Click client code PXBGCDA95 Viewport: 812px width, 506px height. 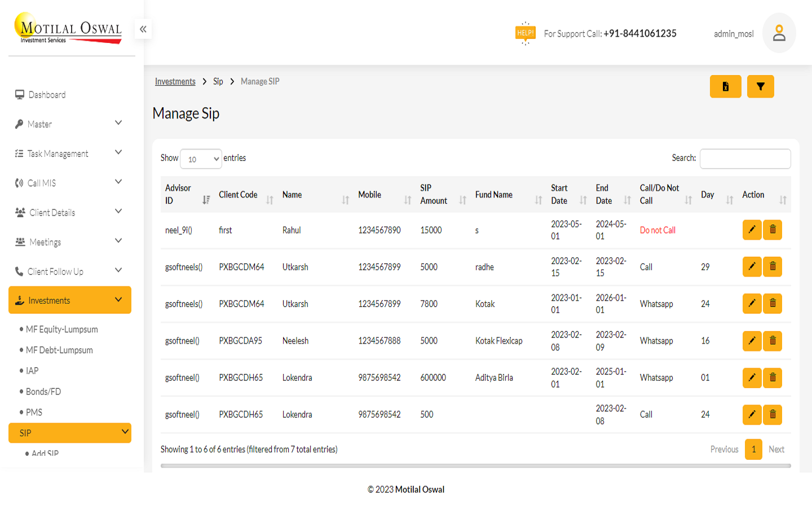pos(241,341)
